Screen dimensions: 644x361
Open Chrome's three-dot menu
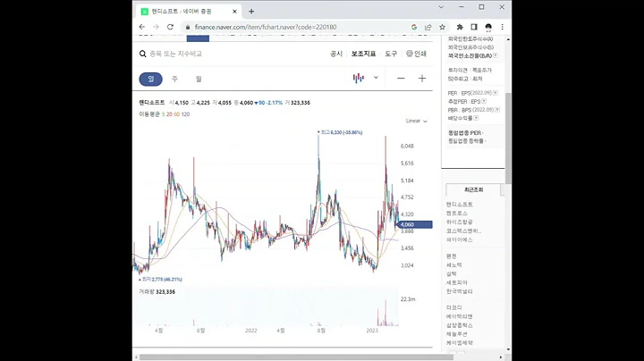[x=502, y=27]
